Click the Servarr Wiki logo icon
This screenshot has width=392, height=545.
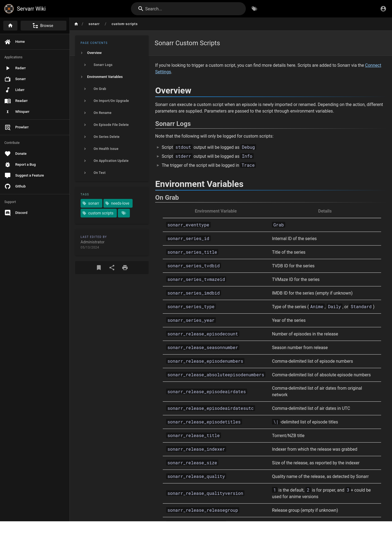pos(9,9)
